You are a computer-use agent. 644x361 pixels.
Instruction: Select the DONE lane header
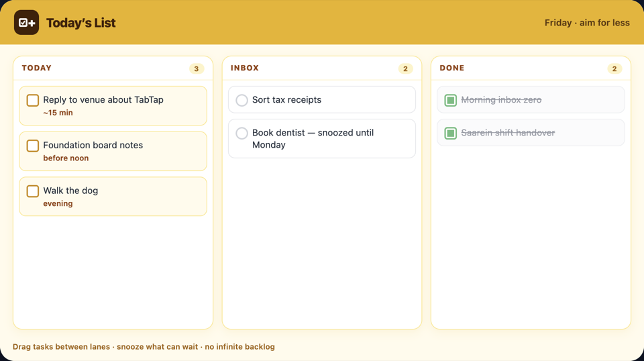451,68
